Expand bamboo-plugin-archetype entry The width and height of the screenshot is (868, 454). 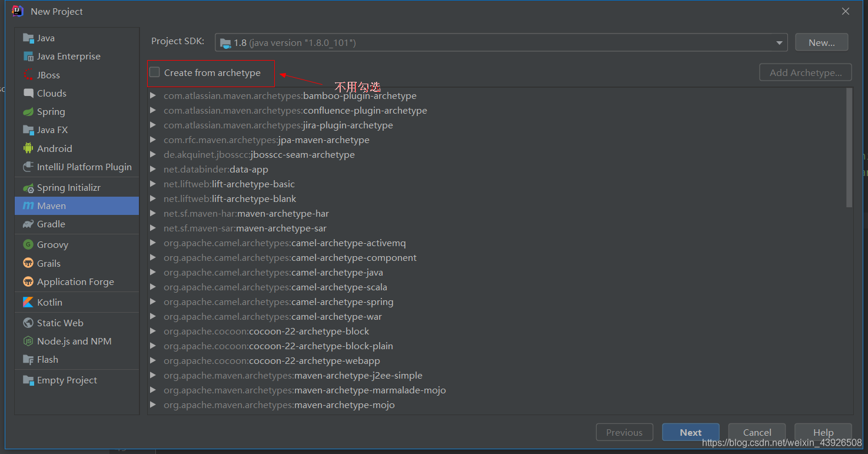click(x=153, y=95)
